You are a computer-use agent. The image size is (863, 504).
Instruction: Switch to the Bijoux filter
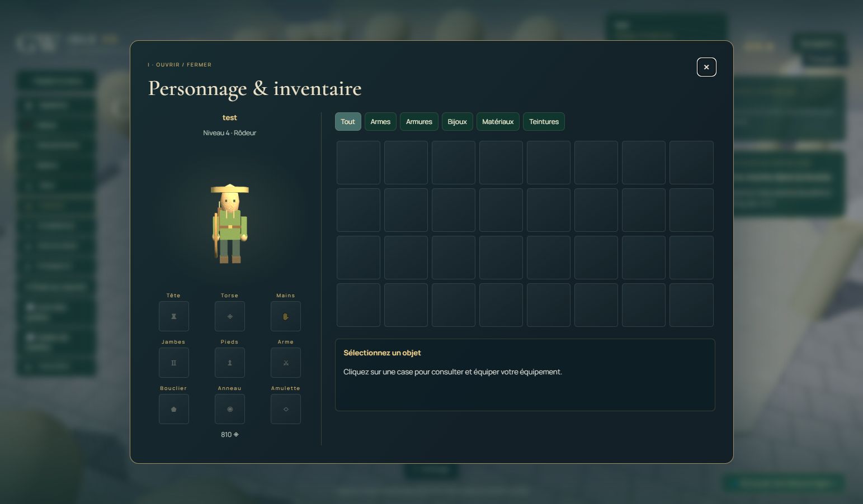tap(457, 122)
